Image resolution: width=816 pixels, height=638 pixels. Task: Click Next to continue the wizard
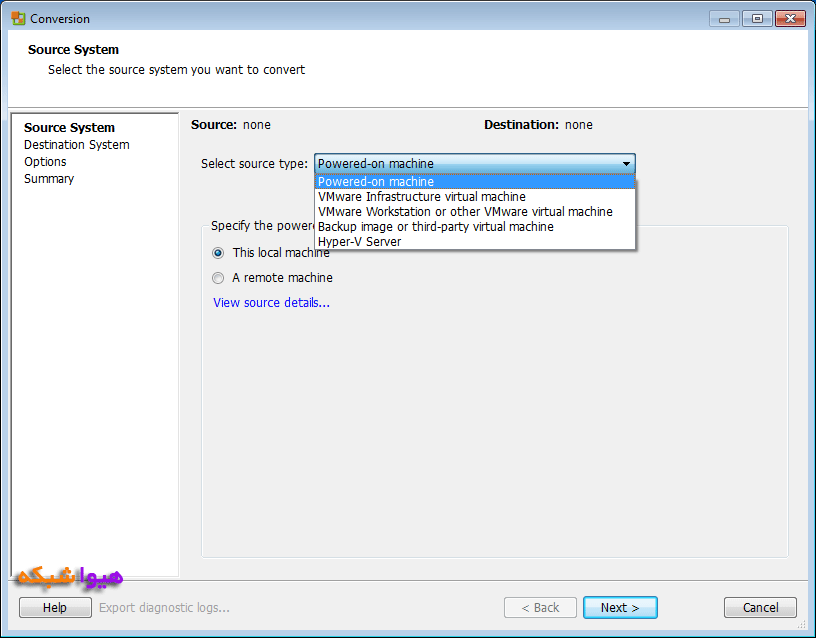coord(620,607)
